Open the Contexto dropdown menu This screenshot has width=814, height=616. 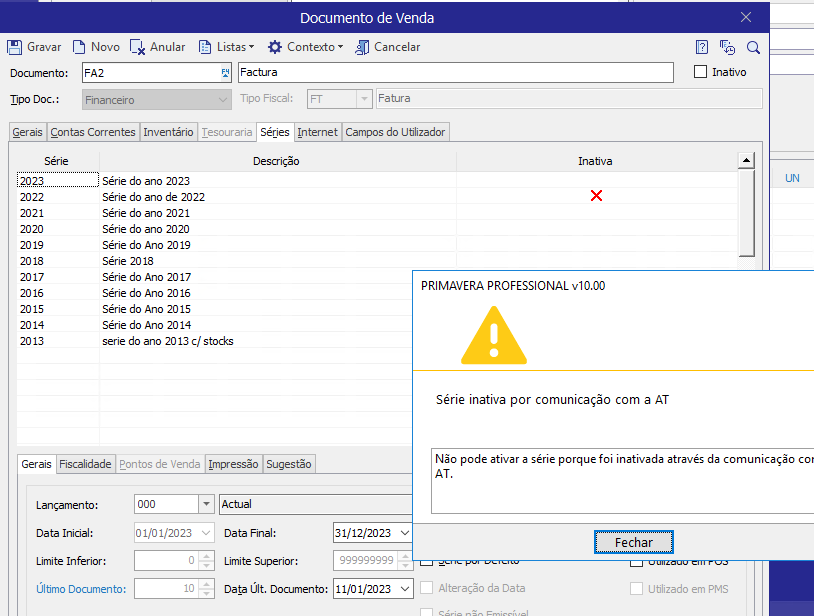point(305,47)
